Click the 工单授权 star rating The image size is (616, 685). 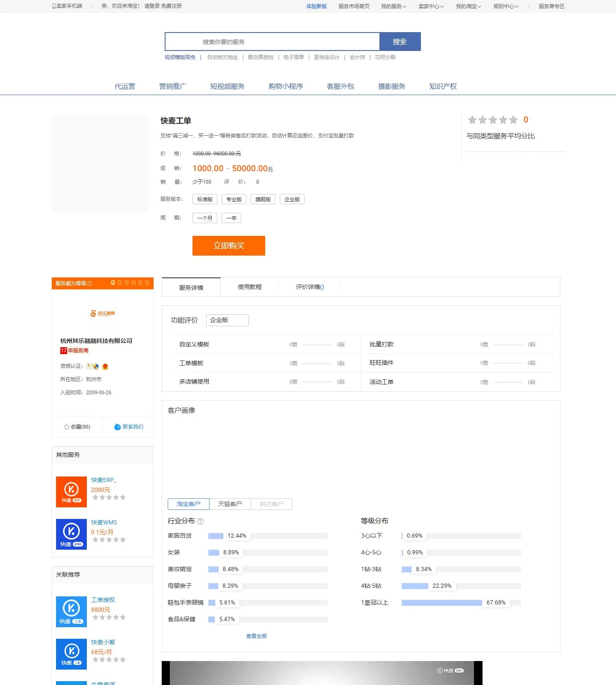tap(109, 617)
